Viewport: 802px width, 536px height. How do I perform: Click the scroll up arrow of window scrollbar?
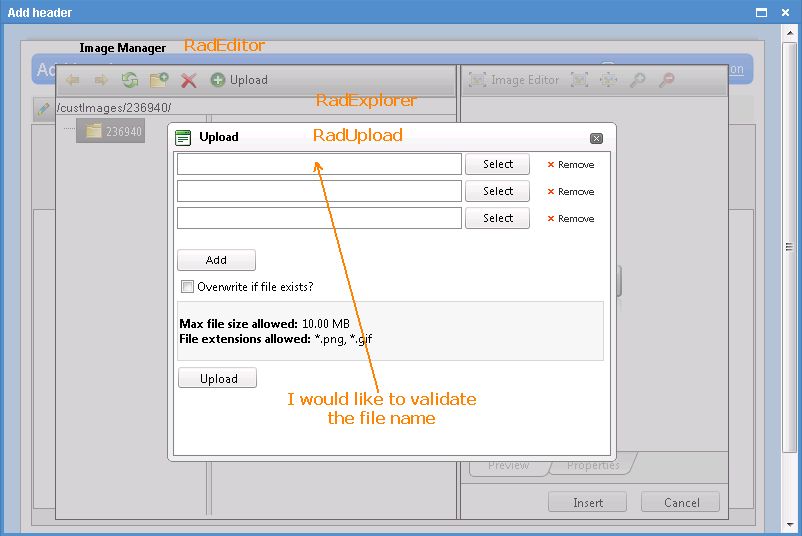point(790,32)
